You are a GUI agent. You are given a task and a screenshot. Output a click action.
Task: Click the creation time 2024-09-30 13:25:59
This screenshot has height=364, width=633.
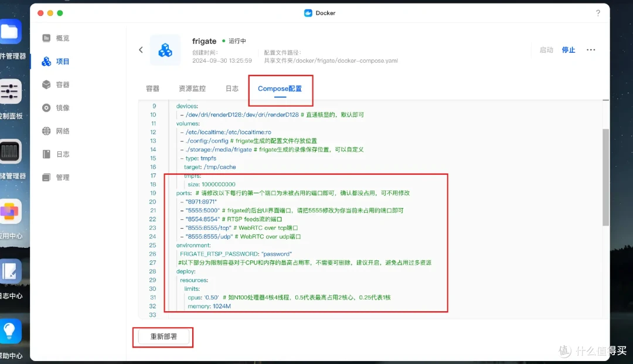(x=222, y=60)
